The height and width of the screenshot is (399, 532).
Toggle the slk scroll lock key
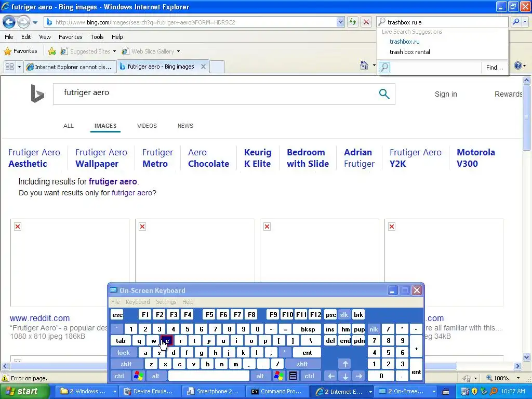344,314
